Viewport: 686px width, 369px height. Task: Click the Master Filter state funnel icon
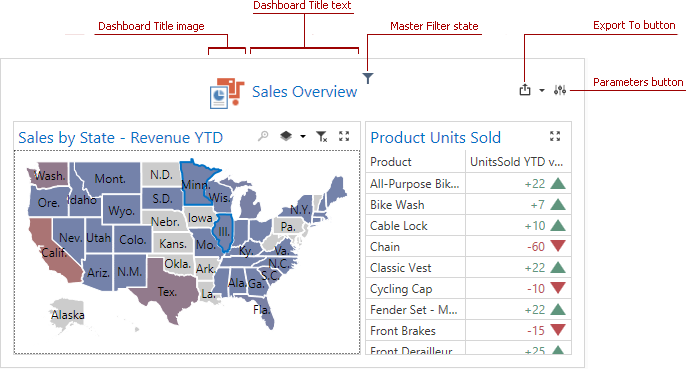pos(368,78)
